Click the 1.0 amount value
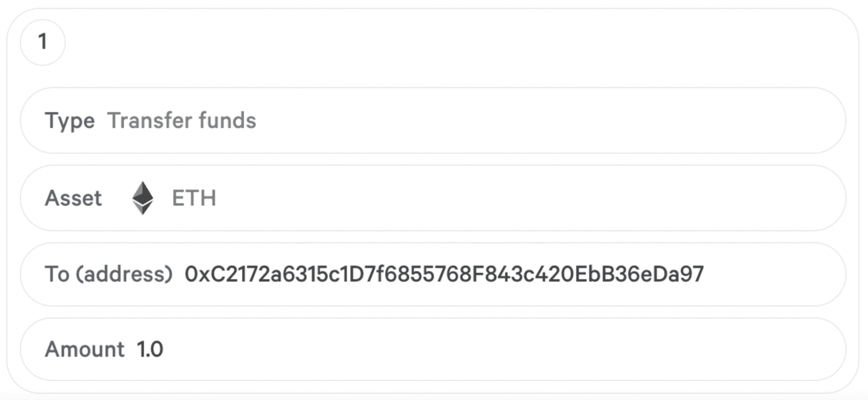The image size is (868, 400). (x=150, y=349)
